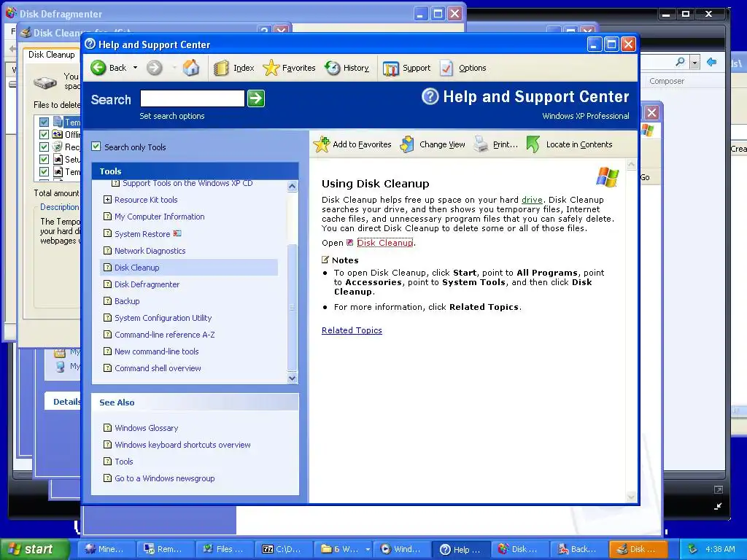Click the Print printer icon
Image resolution: width=747 pixels, height=560 pixels.
(x=481, y=144)
